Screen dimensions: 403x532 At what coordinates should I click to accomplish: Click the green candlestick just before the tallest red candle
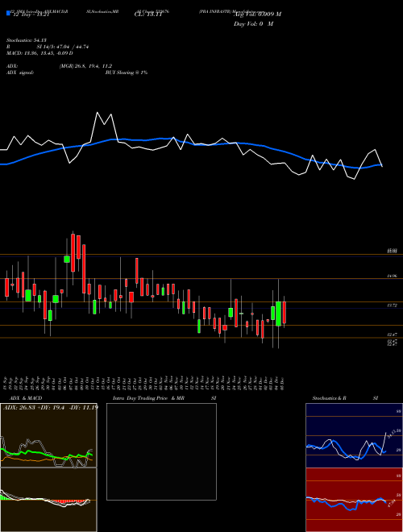click(67, 259)
